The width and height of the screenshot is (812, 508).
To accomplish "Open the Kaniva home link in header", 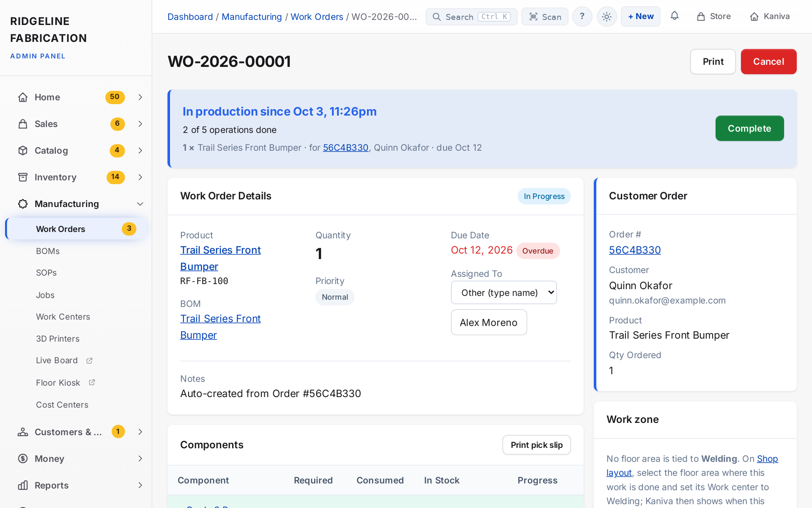I will [x=770, y=17].
